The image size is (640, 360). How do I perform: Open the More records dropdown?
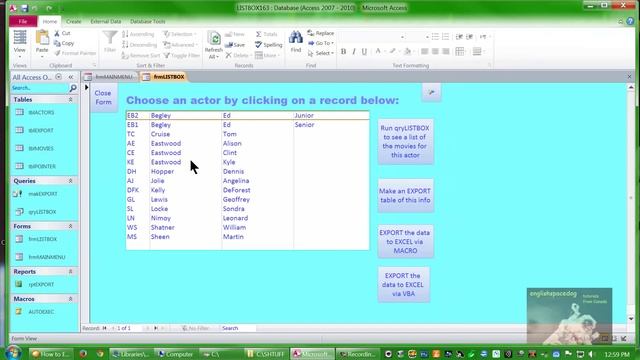[x=267, y=56]
